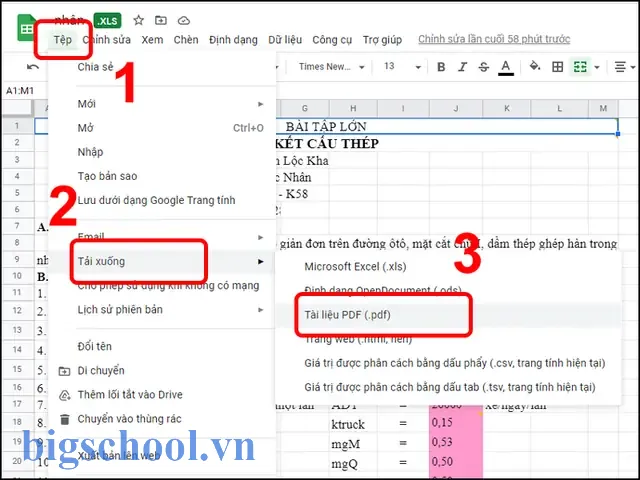Viewport: 640px width, 480px height.
Task: Open the Chỉnh sửa menu
Action: click(x=107, y=40)
